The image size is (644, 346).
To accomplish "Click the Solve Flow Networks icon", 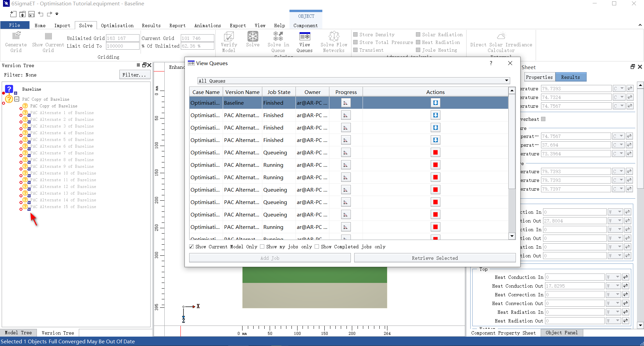I will (x=334, y=36).
